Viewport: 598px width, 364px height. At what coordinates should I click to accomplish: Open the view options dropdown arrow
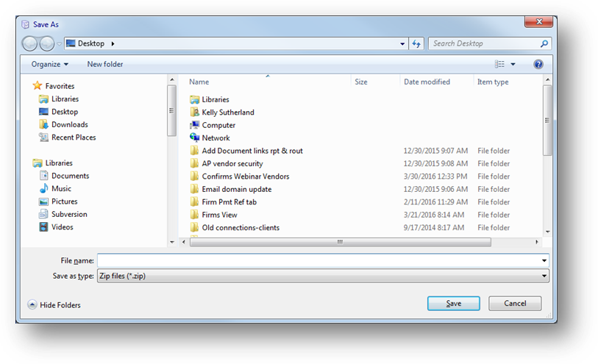click(x=513, y=64)
